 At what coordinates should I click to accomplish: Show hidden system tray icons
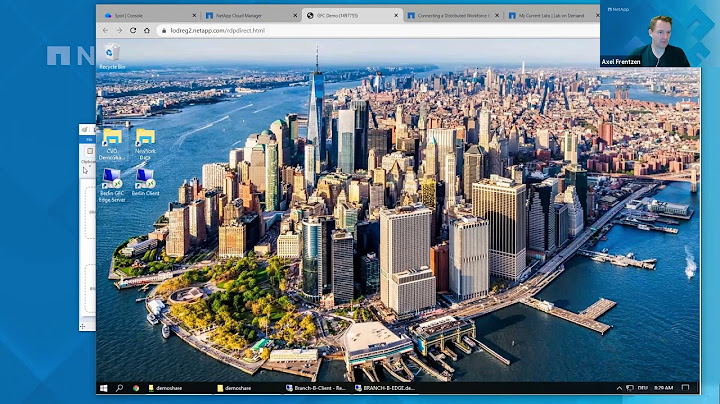tap(619, 388)
